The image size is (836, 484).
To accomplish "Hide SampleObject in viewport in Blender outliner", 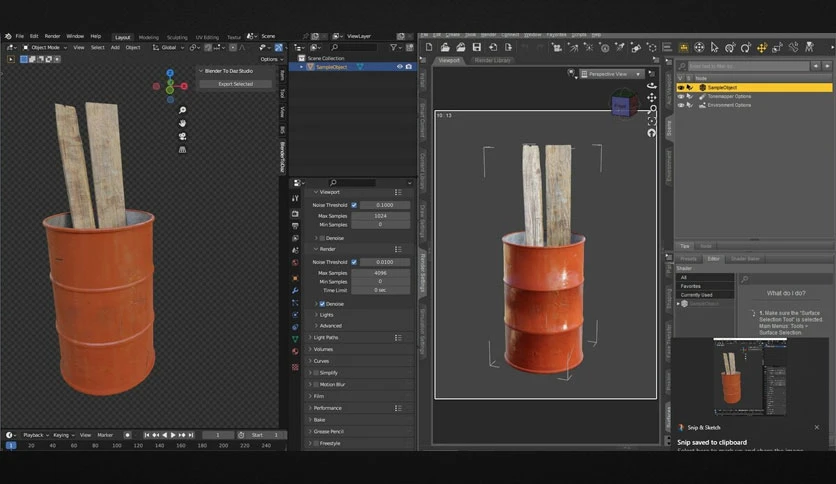I will pyautogui.click(x=399, y=67).
